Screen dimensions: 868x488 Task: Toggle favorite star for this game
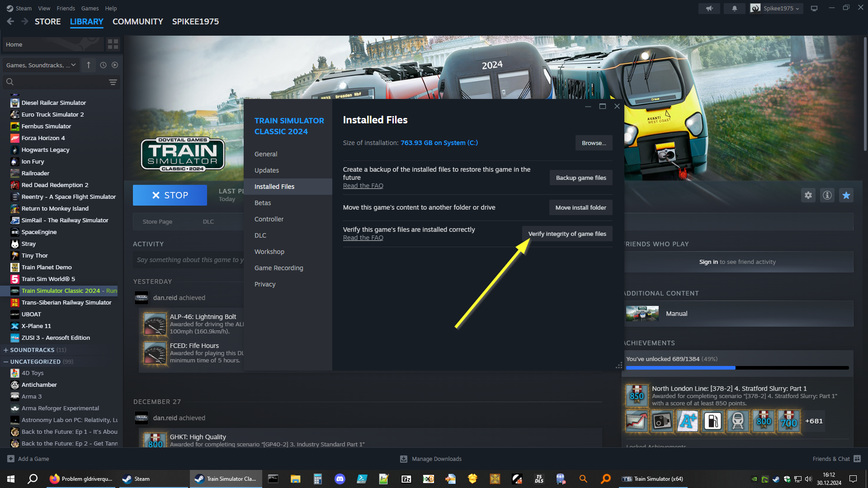click(846, 195)
